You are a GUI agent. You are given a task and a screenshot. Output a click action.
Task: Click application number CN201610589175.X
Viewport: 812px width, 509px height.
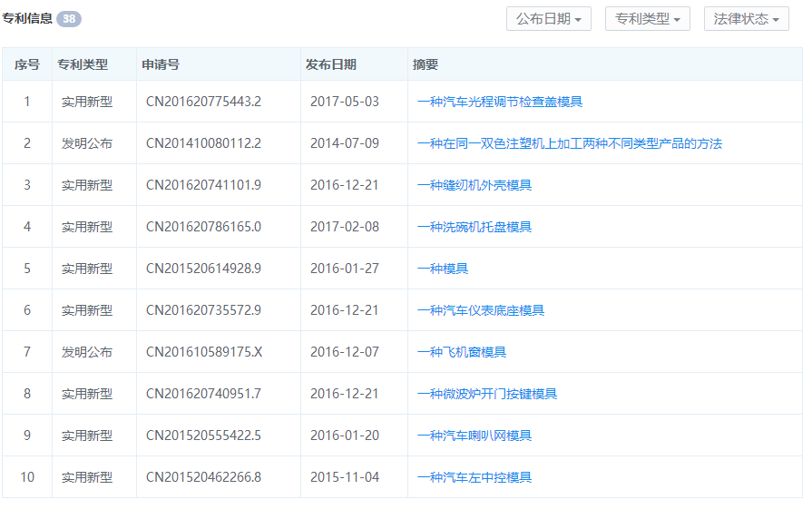coord(204,352)
